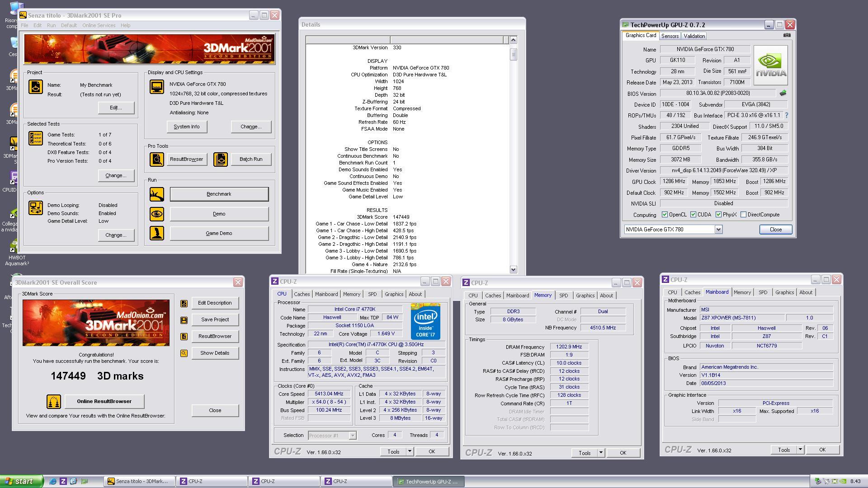Click the Online ResultBrowser icon

click(x=54, y=401)
